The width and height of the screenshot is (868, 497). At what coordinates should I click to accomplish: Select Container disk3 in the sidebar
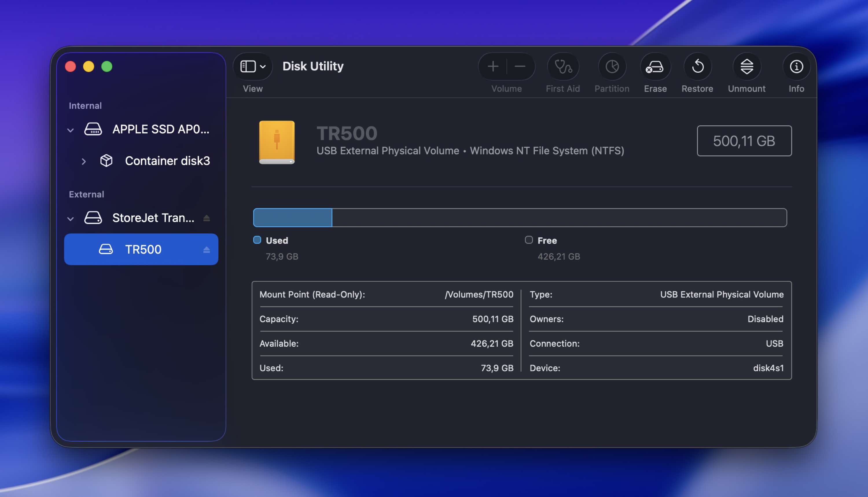tap(141, 160)
